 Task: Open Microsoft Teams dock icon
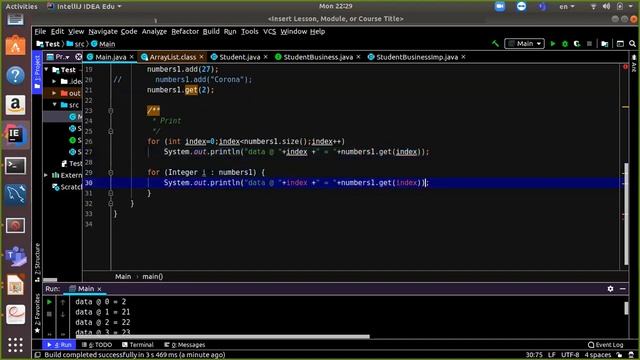tap(15, 256)
